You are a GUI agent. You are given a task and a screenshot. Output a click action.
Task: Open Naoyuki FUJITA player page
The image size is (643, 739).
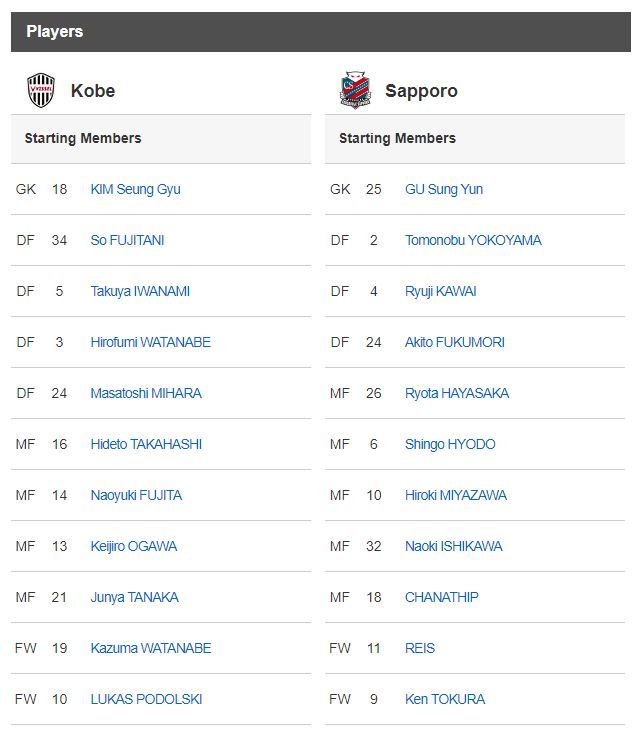(136, 495)
